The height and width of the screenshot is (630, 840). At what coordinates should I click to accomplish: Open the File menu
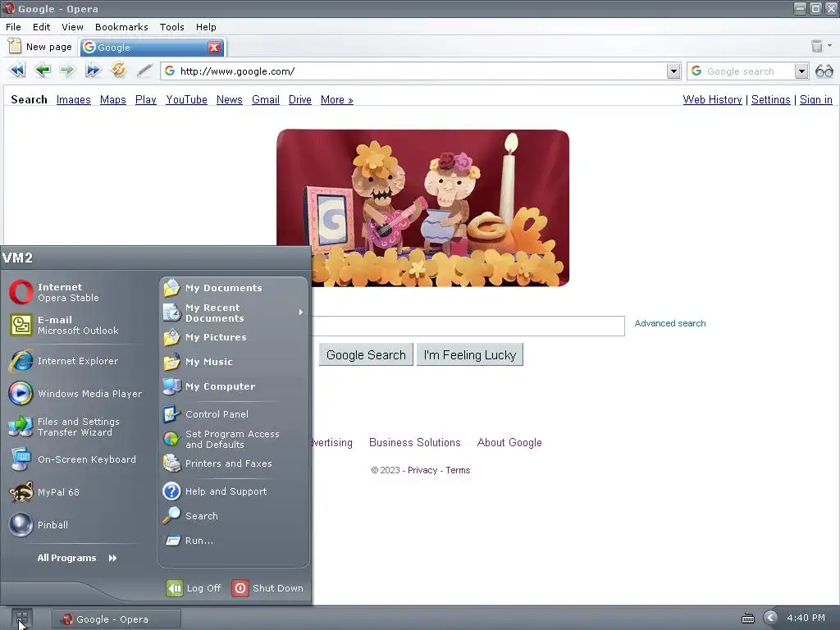pos(13,27)
